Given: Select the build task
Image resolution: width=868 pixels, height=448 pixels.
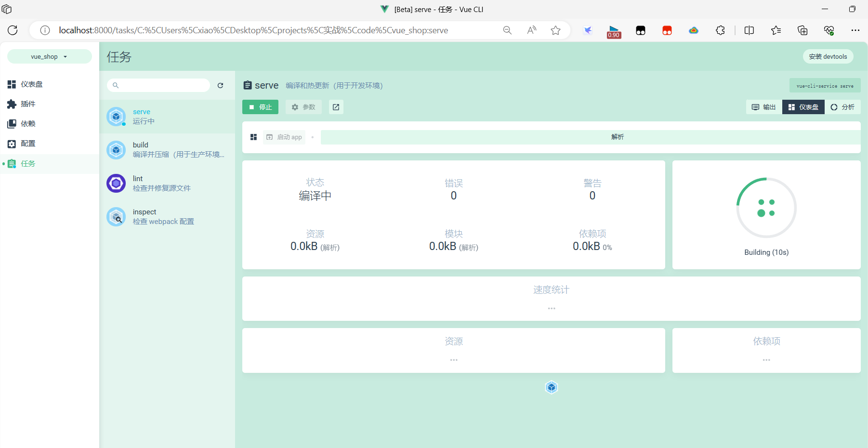Looking at the screenshot, I should [x=167, y=150].
